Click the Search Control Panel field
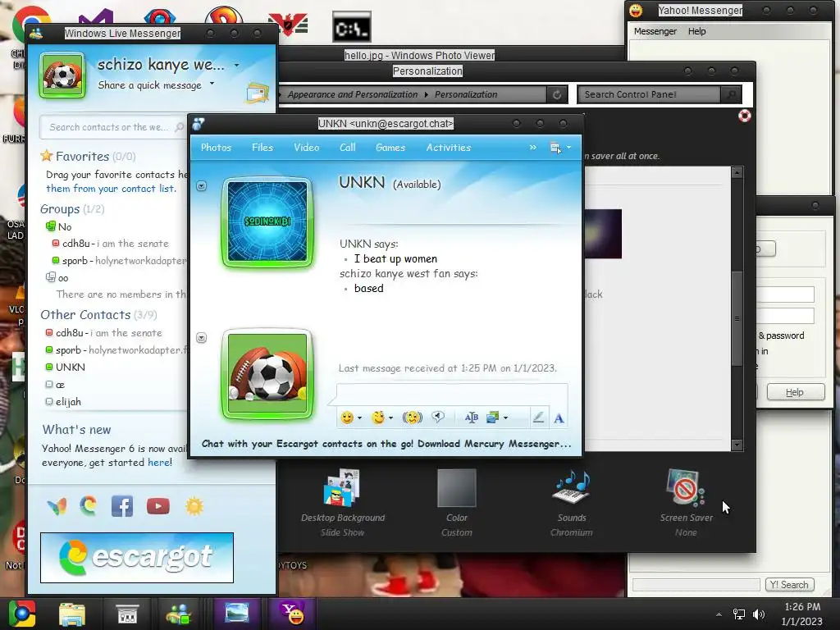 [650, 94]
